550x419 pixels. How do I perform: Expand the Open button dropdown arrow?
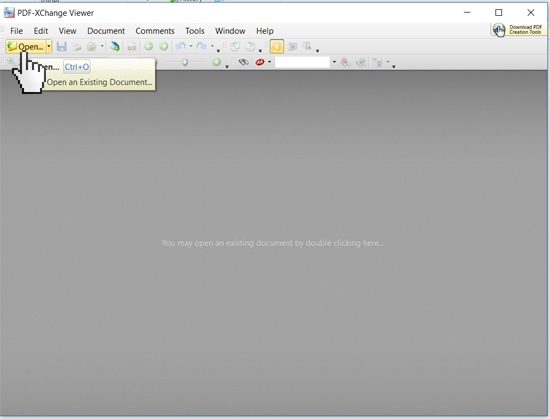pyautogui.click(x=49, y=46)
